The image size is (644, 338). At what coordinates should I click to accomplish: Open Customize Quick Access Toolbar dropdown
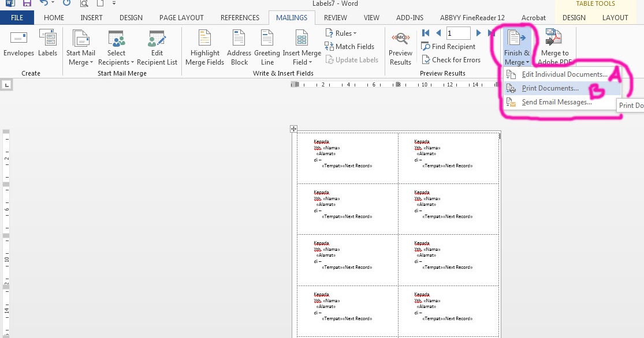114,3
